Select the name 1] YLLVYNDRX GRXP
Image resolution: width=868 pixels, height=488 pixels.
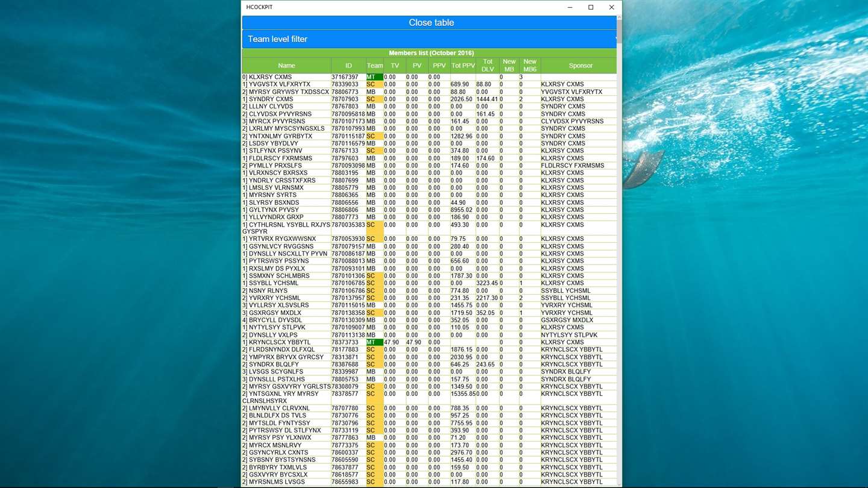click(273, 217)
